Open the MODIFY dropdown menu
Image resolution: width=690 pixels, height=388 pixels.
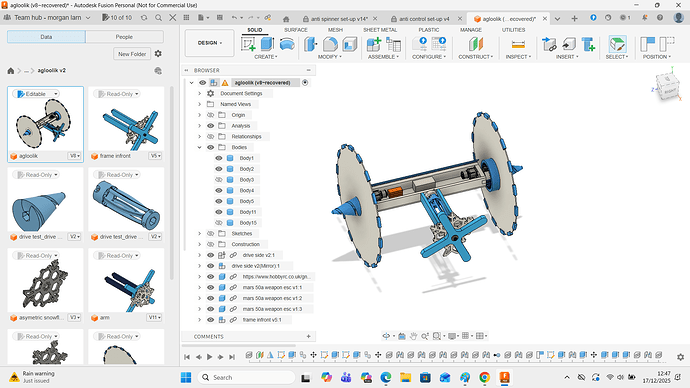[330, 57]
